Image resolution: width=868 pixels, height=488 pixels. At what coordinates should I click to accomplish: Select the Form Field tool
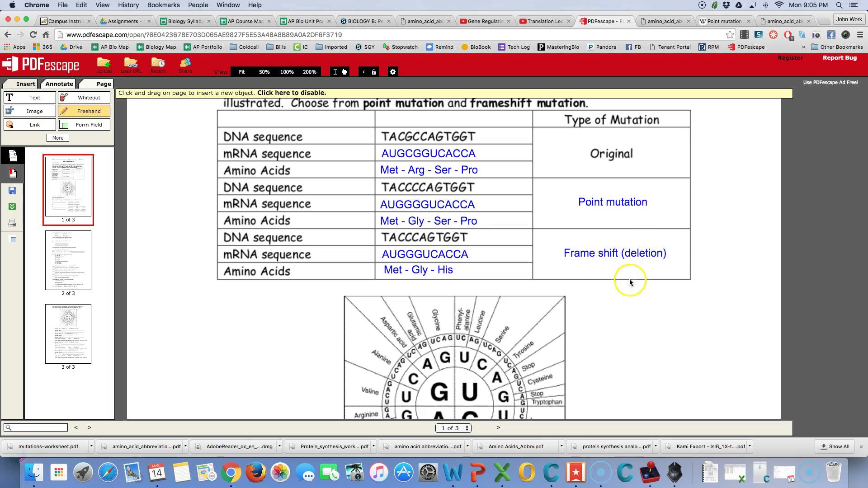(x=89, y=125)
